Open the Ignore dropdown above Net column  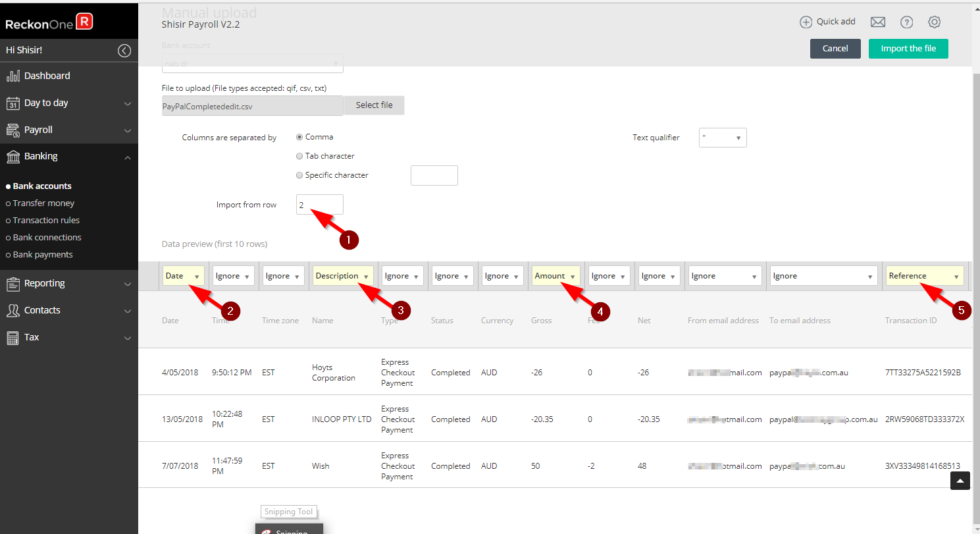pos(659,276)
